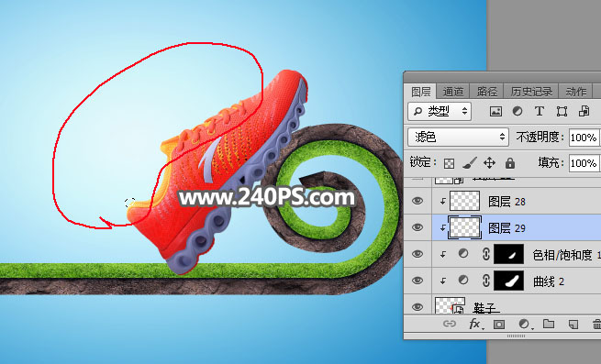Switch to the 通道 tab
Viewport: 601px width, 364px height.
click(452, 92)
